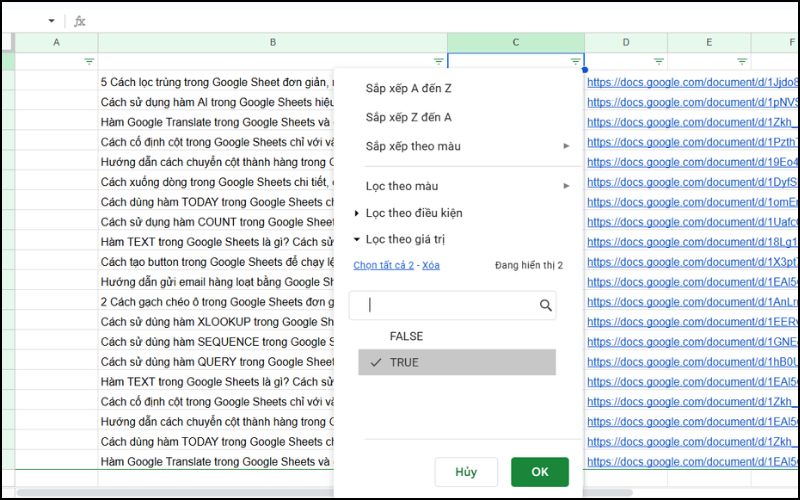Open the docs link containing 1X3pt

coord(692,262)
